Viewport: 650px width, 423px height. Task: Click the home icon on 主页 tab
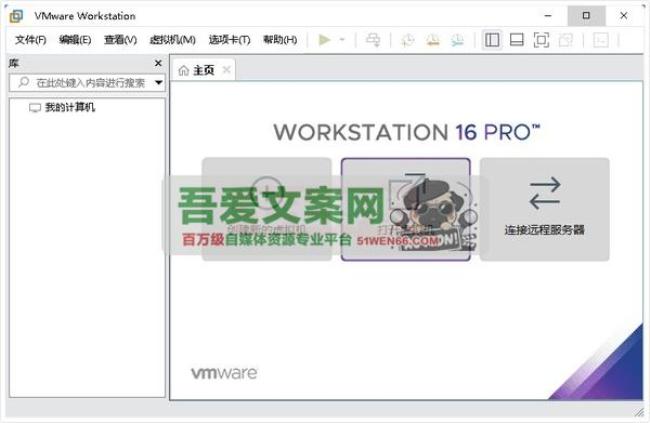point(184,70)
